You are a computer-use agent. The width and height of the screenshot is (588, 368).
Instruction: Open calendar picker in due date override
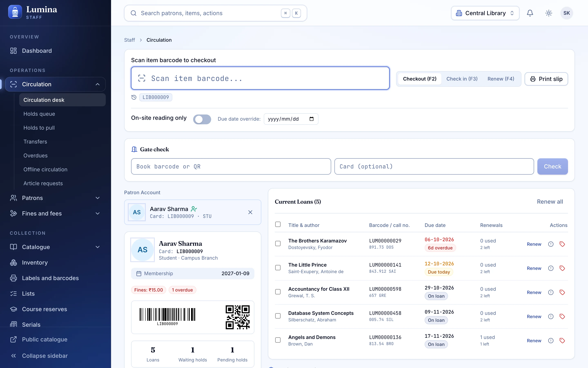(312, 119)
